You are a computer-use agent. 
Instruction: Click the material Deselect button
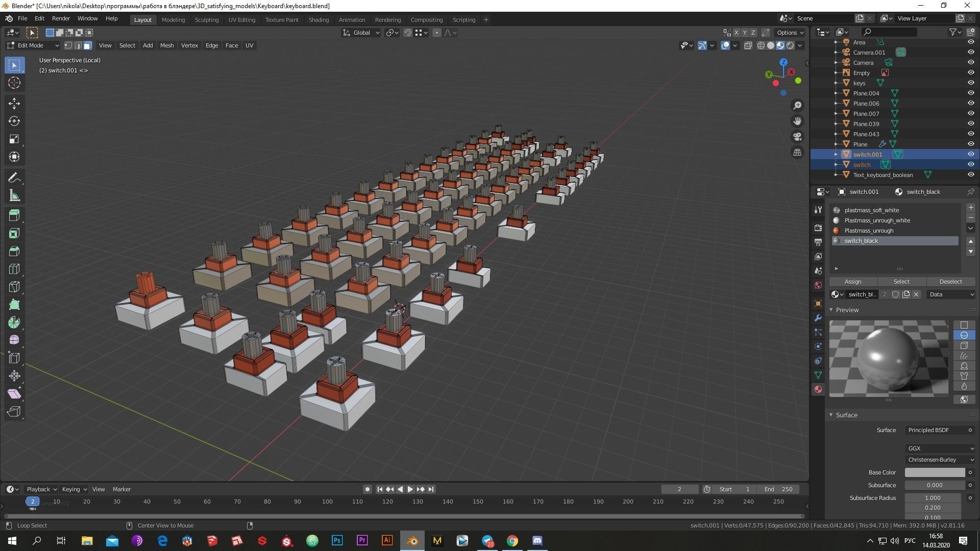click(950, 282)
